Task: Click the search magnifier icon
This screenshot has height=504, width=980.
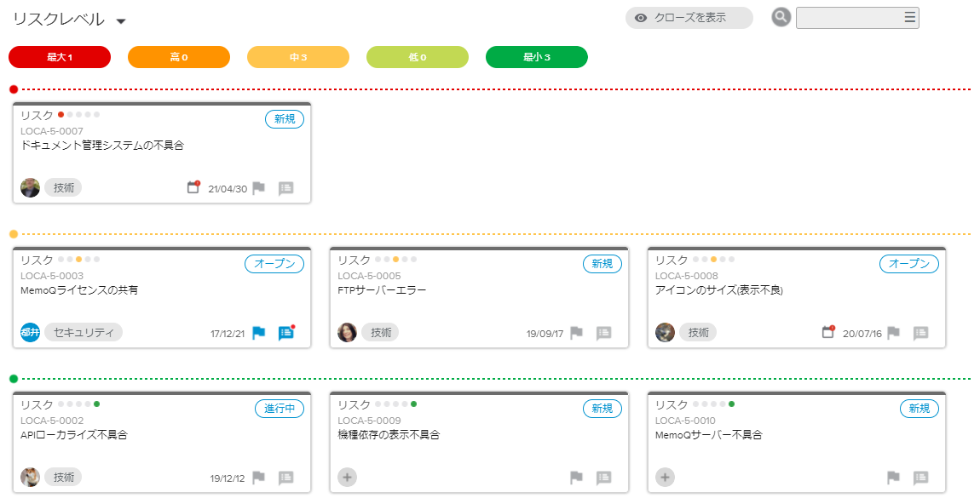Action: [x=781, y=18]
